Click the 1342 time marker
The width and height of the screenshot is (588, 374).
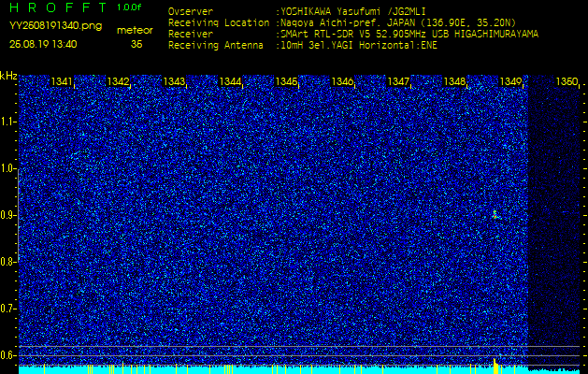point(118,81)
